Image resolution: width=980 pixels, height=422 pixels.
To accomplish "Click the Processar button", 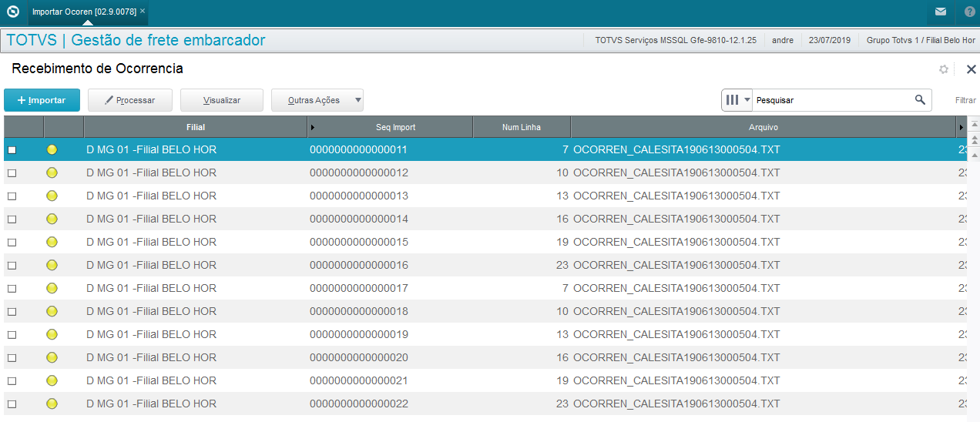I will pos(129,100).
